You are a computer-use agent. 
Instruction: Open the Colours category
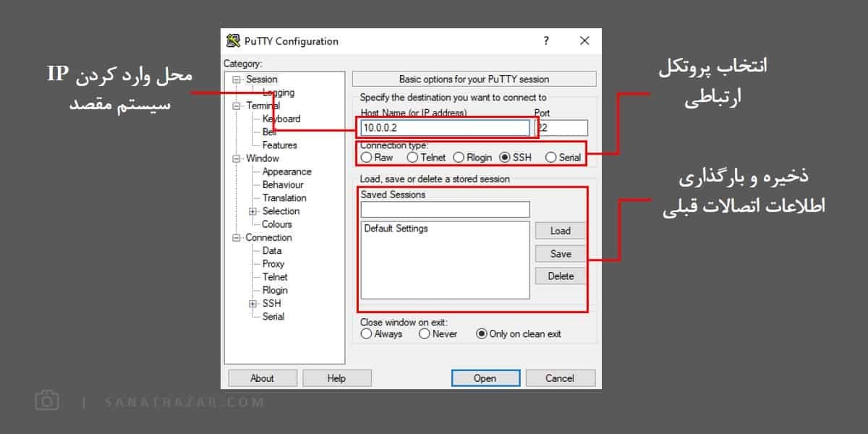(x=277, y=224)
